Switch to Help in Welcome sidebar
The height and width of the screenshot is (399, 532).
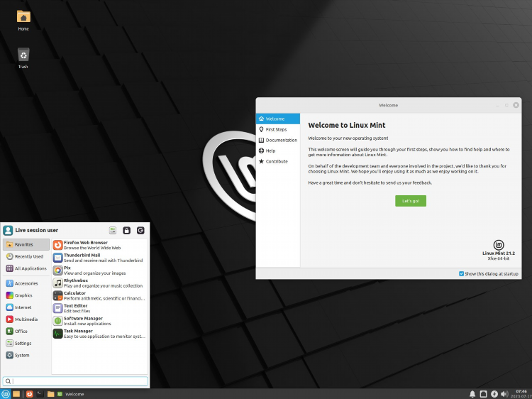278,151
